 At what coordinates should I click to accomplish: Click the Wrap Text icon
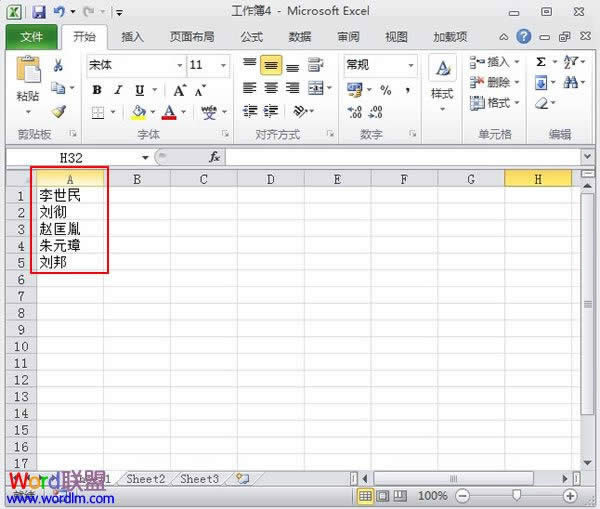point(316,65)
